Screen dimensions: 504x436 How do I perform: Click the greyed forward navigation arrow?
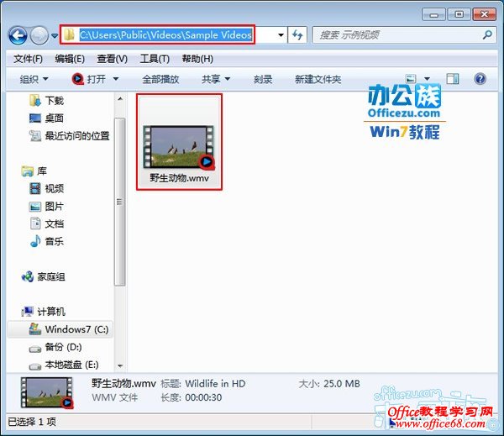click(39, 35)
